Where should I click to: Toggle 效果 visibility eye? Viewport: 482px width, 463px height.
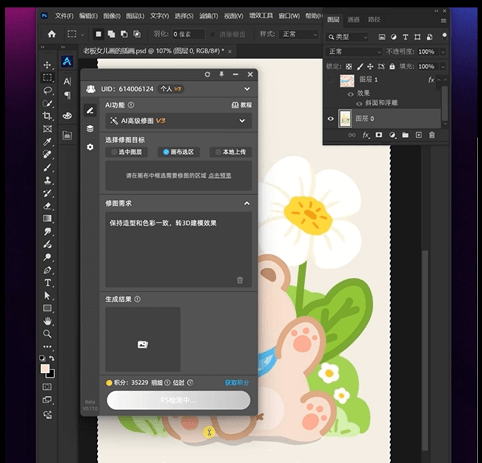click(x=351, y=94)
